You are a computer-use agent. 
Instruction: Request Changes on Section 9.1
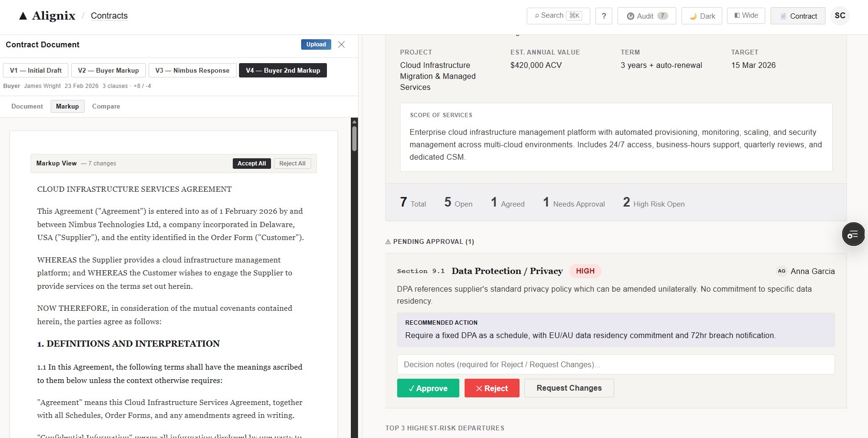pyautogui.click(x=569, y=388)
